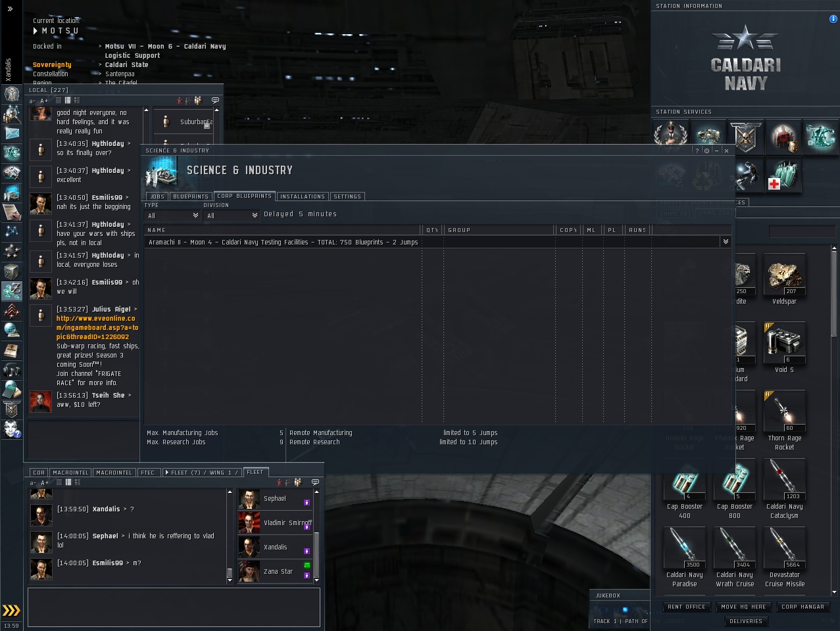The height and width of the screenshot is (631, 840).
Task: Open the Militia sidebar icon
Action: 11,409
